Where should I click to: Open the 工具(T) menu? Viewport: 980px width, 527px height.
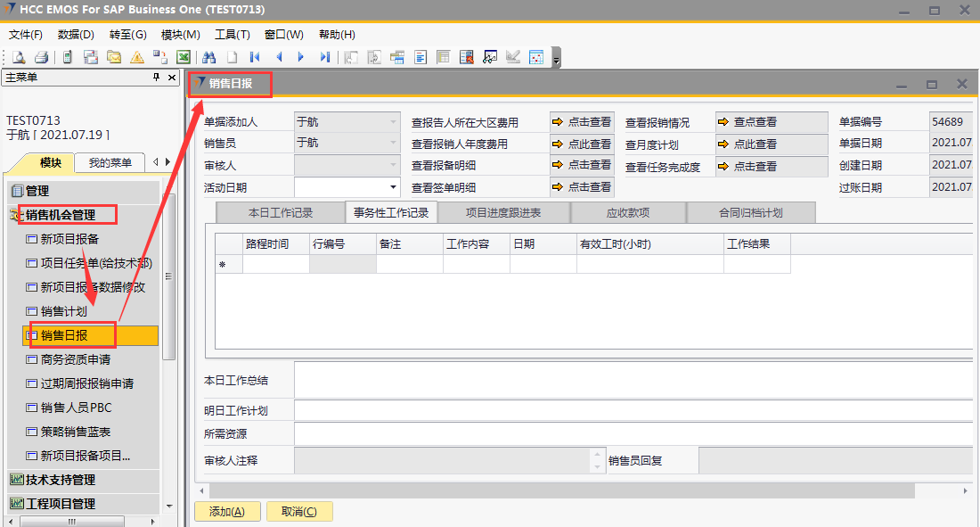pyautogui.click(x=232, y=35)
